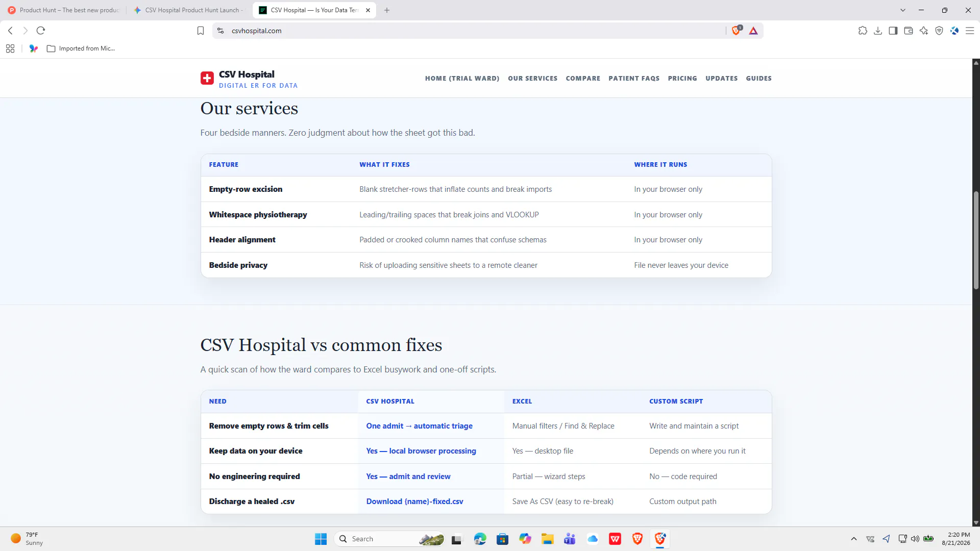Click the CSV Hospital red cross logo

(x=207, y=78)
